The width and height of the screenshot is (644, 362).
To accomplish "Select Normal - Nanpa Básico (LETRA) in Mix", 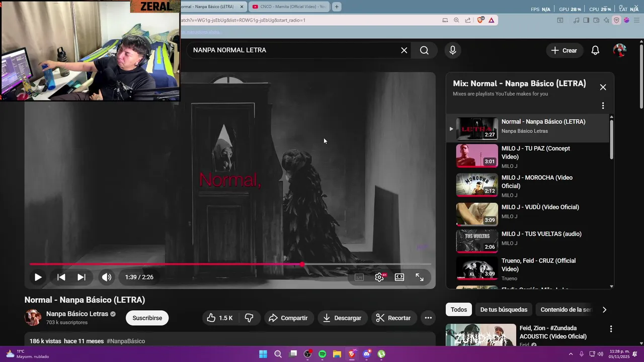I will pyautogui.click(x=528, y=128).
